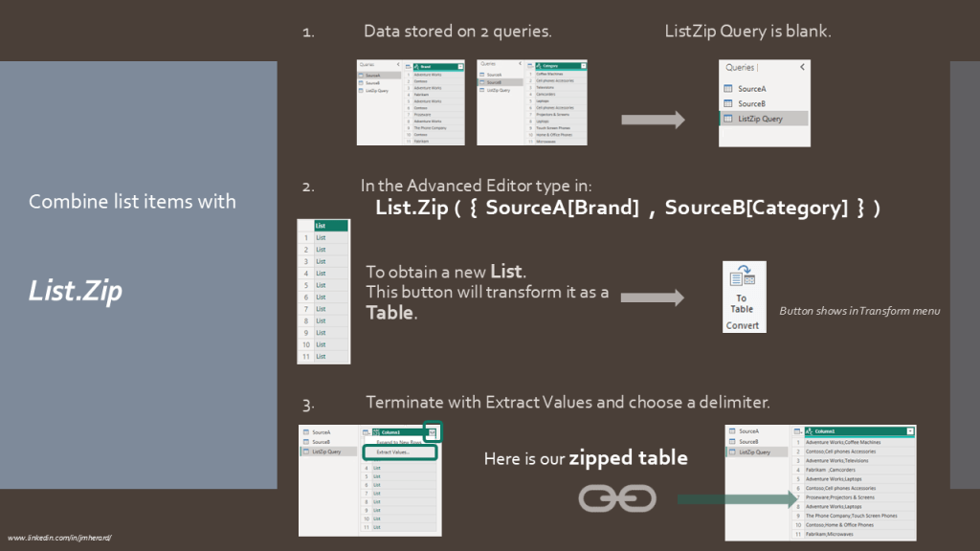This screenshot has width=980, height=551.
Task: Click the highlighted expand icon on the Column1 header
Action: (432, 432)
